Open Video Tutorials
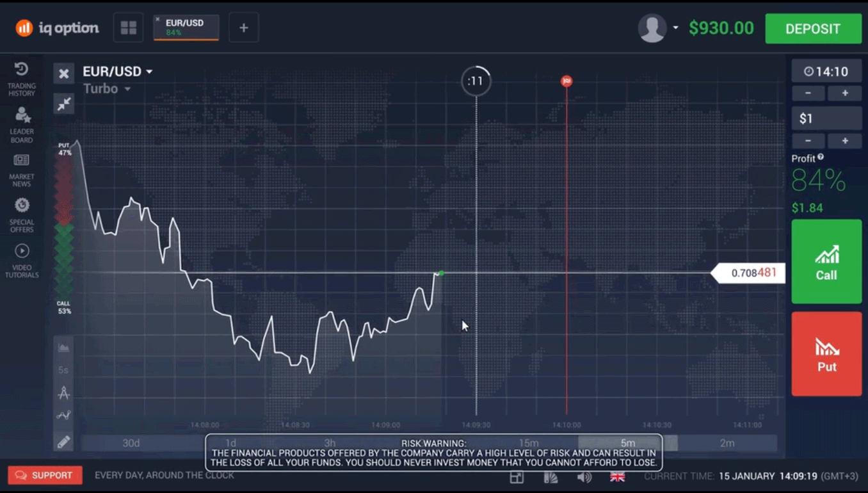This screenshot has width=868, height=493. [22, 261]
